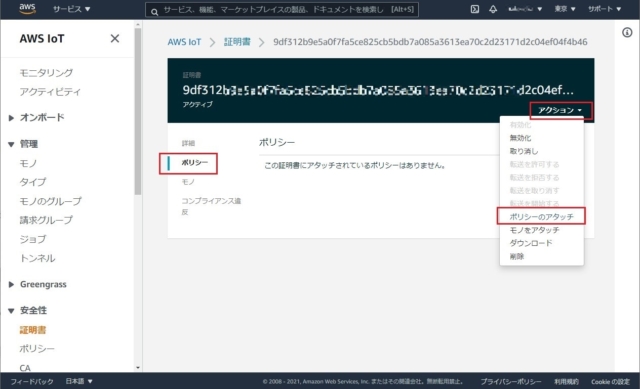
Task: Open the CloudShell icon in top bar
Action: pos(475,9)
